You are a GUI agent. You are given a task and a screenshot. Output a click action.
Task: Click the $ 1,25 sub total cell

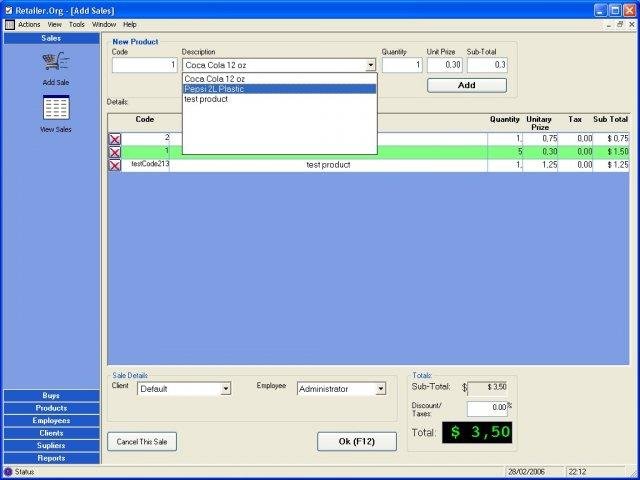click(611, 165)
